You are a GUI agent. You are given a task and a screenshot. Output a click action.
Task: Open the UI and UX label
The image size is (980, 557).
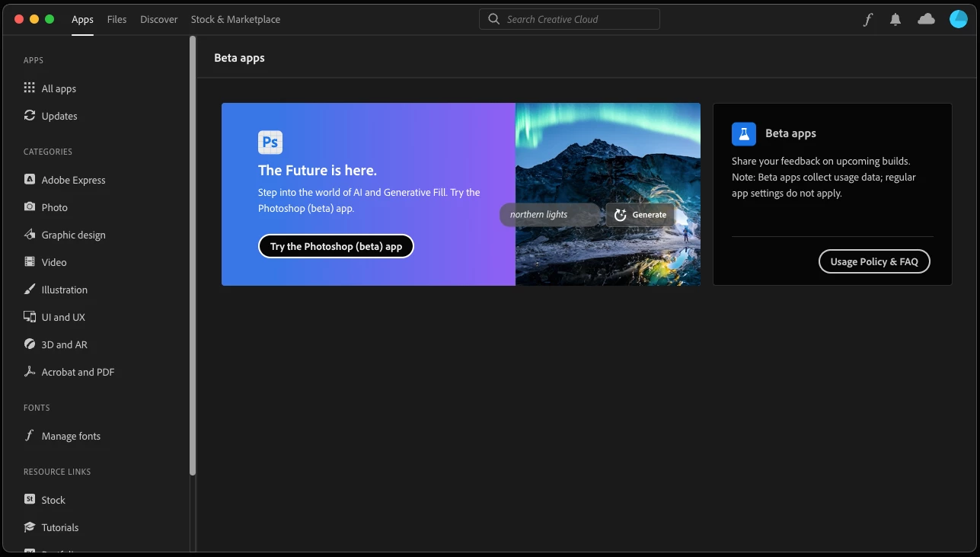coord(63,318)
